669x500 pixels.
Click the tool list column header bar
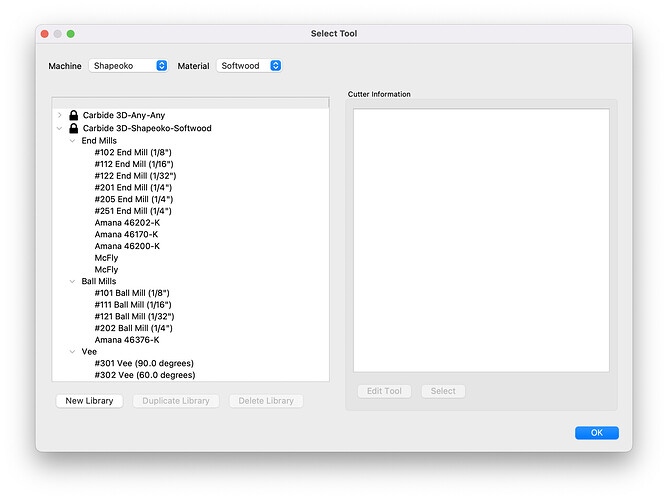coord(190,103)
